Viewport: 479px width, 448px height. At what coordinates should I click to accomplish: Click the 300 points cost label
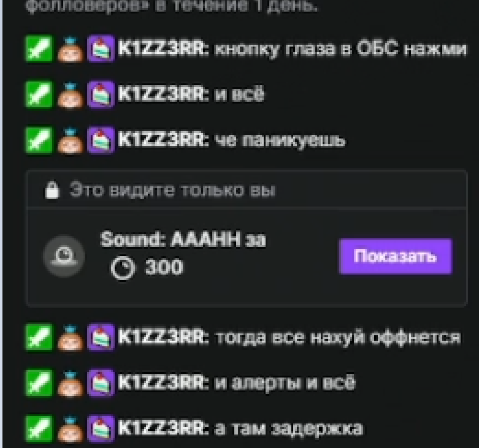click(x=164, y=267)
